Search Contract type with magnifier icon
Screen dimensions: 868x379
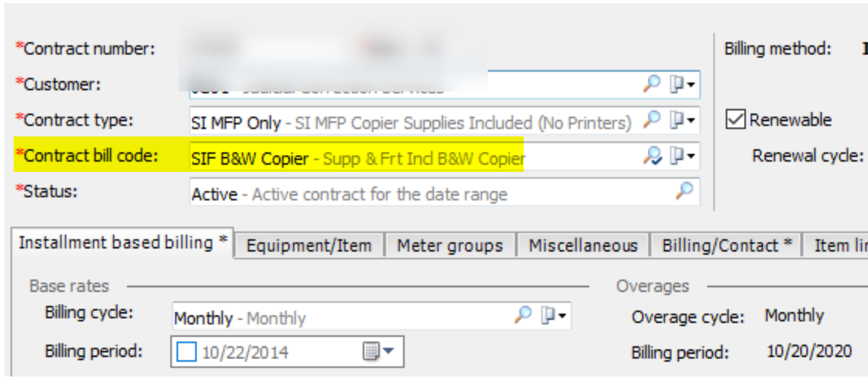coord(651,120)
